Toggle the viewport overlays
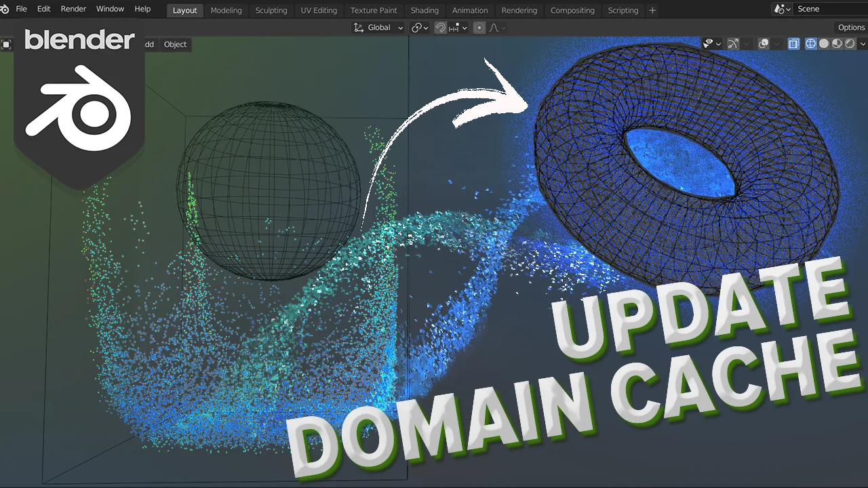The width and height of the screenshot is (868, 488). tap(764, 43)
